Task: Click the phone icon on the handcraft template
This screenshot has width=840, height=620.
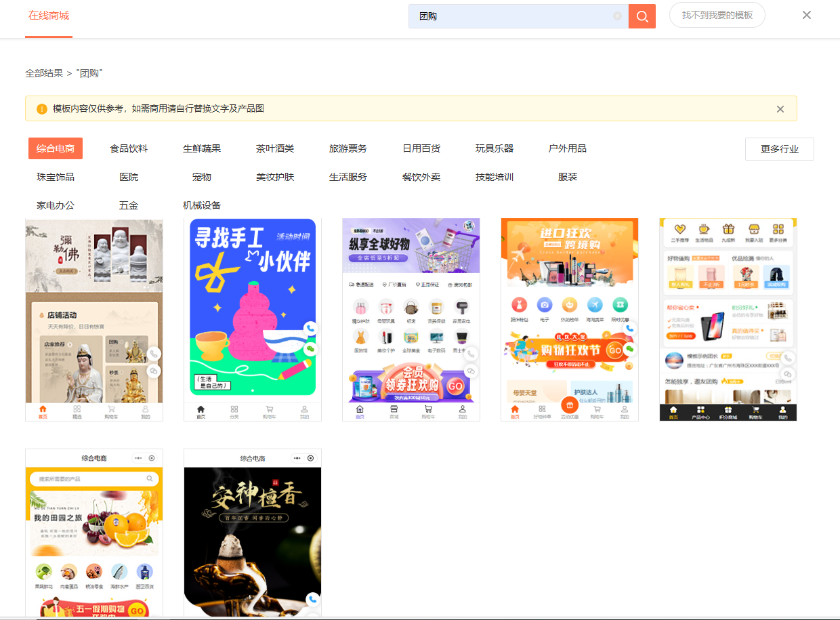Action: tap(310, 328)
